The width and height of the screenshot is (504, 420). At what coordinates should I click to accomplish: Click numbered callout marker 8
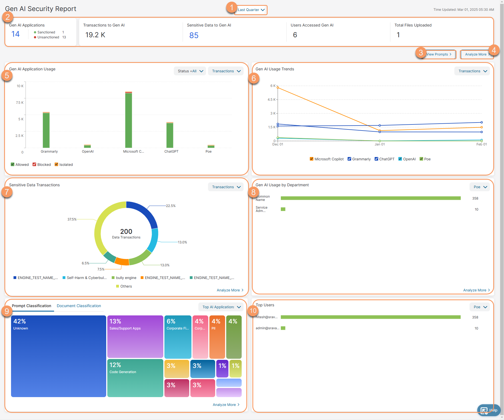[253, 192]
